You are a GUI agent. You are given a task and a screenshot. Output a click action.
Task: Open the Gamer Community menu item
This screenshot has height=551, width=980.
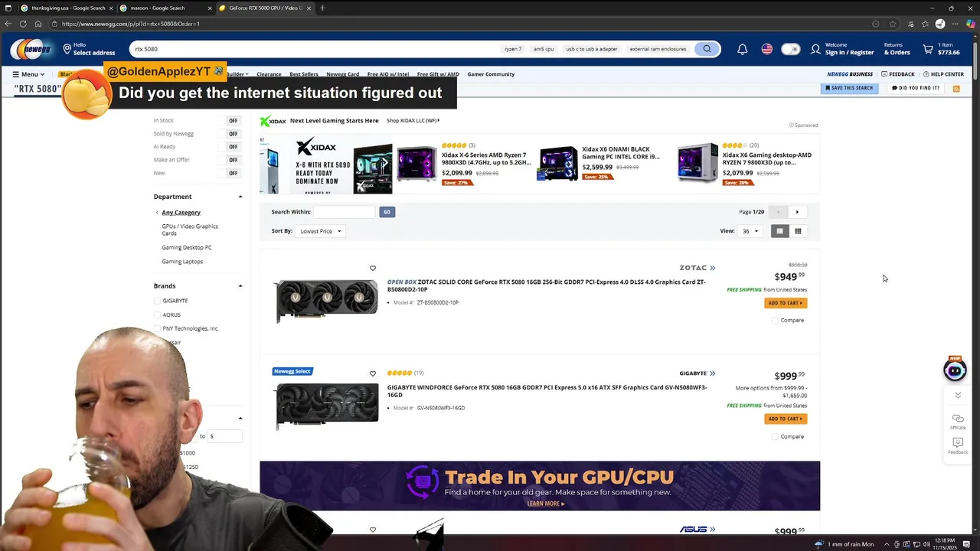tap(491, 74)
